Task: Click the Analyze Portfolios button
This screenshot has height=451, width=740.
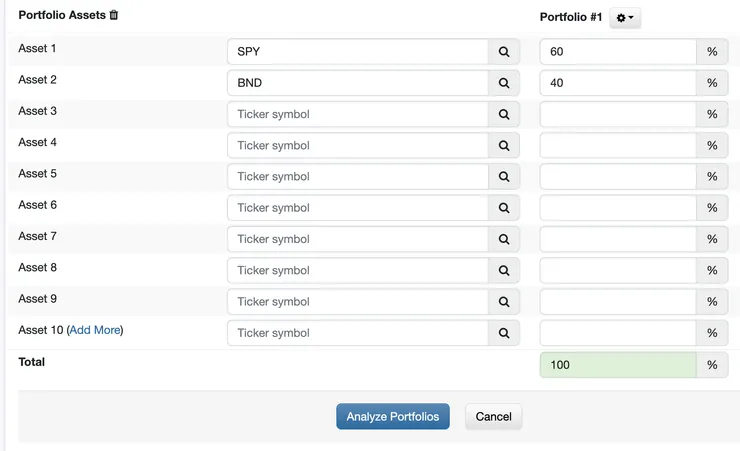Action: pyautogui.click(x=393, y=417)
